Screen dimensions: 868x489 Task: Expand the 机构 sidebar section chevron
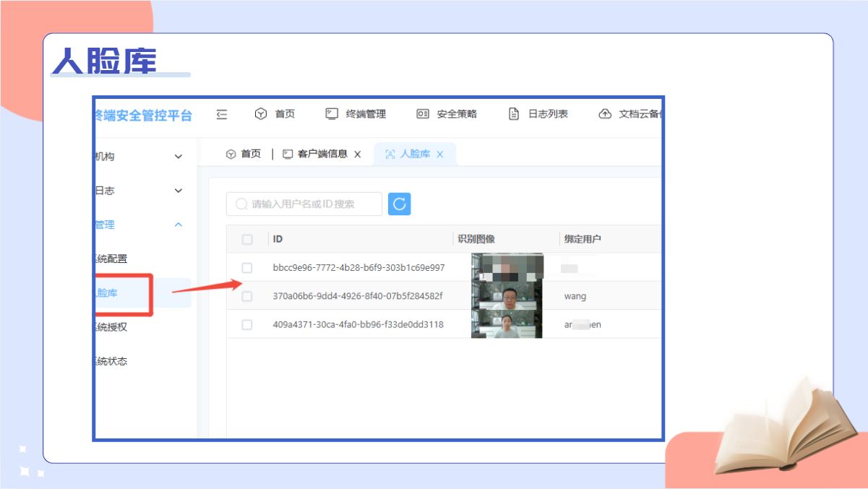tap(179, 157)
